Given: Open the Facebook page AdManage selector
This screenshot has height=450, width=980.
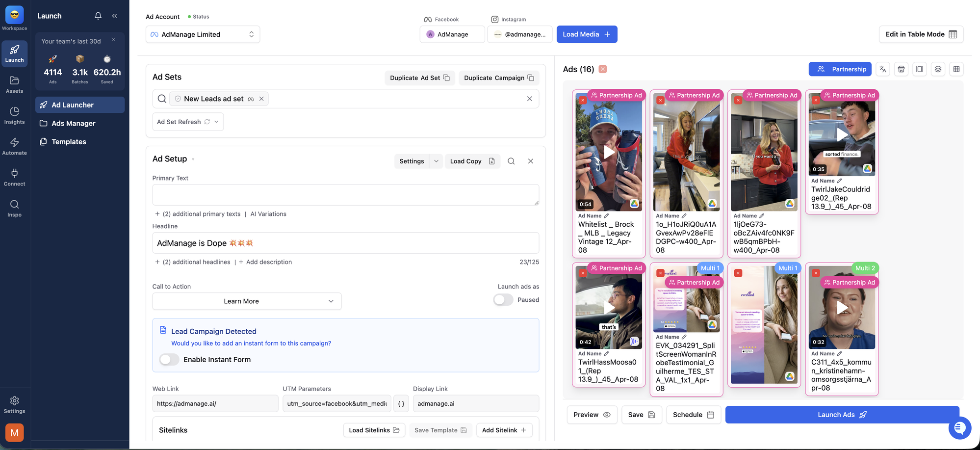Looking at the screenshot, I should (452, 34).
